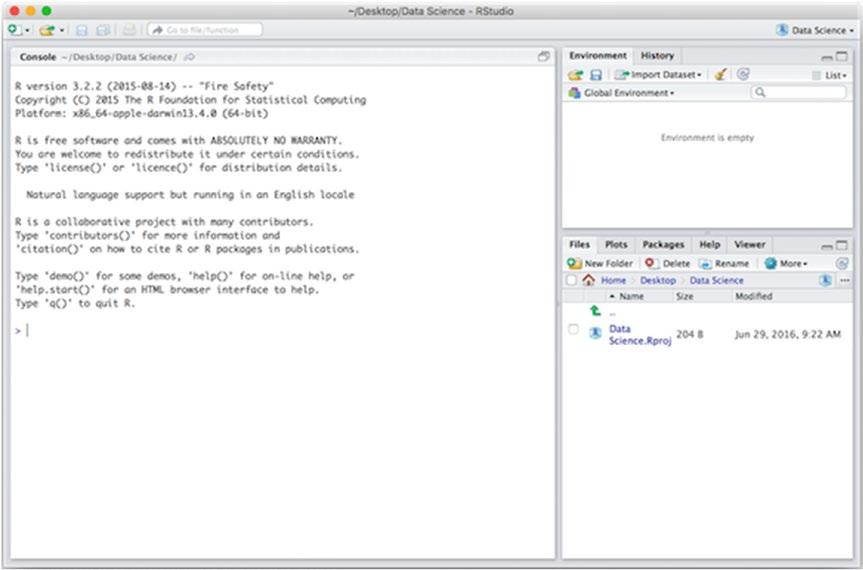Refresh the Environment pane
863x570 pixels.
pos(743,74)
